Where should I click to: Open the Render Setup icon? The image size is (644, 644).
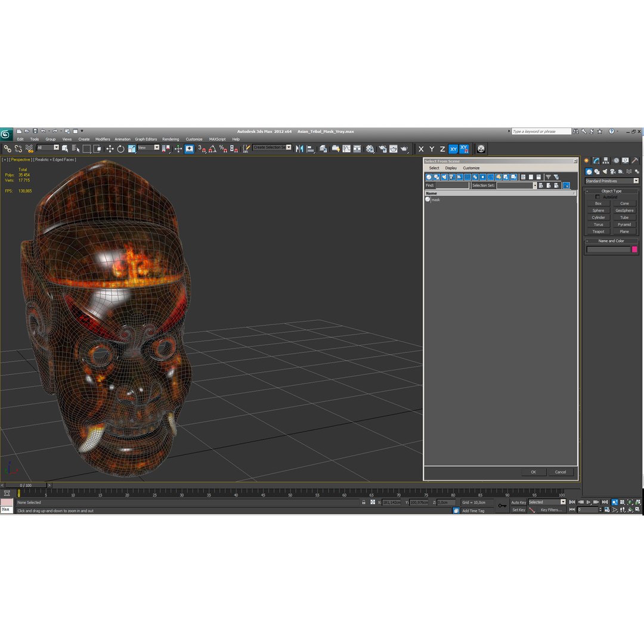(382, 148)
